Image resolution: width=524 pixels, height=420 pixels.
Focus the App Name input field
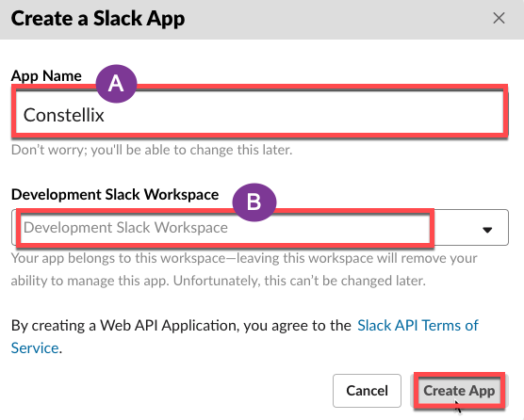coord(260,111)
